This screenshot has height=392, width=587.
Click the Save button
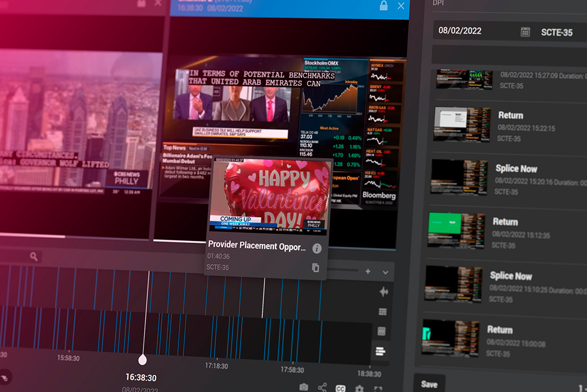(x=429, y=384)
